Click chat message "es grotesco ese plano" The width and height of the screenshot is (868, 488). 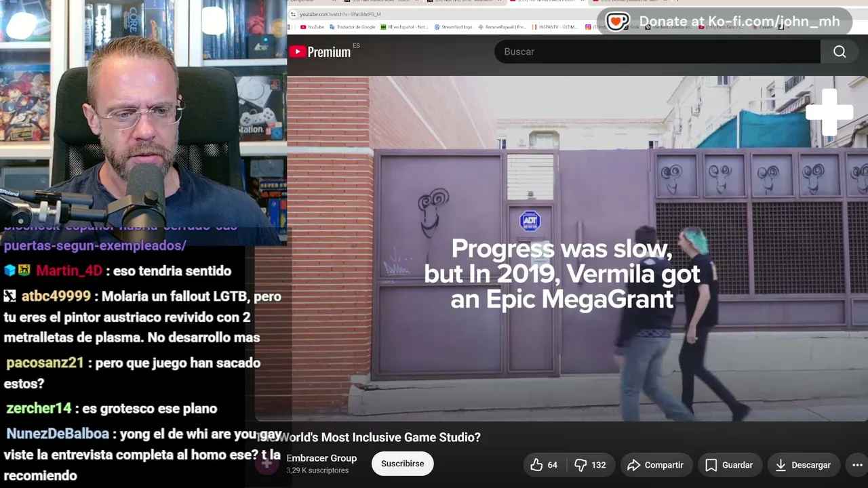point(150,409)
